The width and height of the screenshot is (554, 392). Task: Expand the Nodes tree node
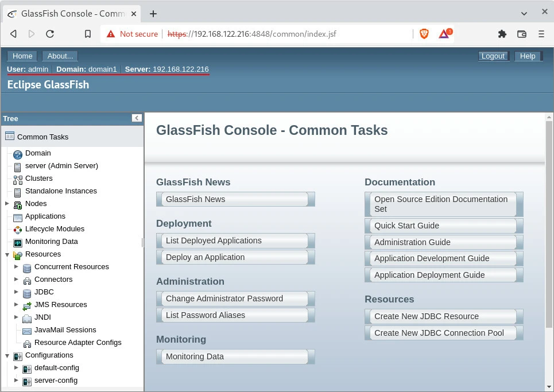tap(7, 204)
